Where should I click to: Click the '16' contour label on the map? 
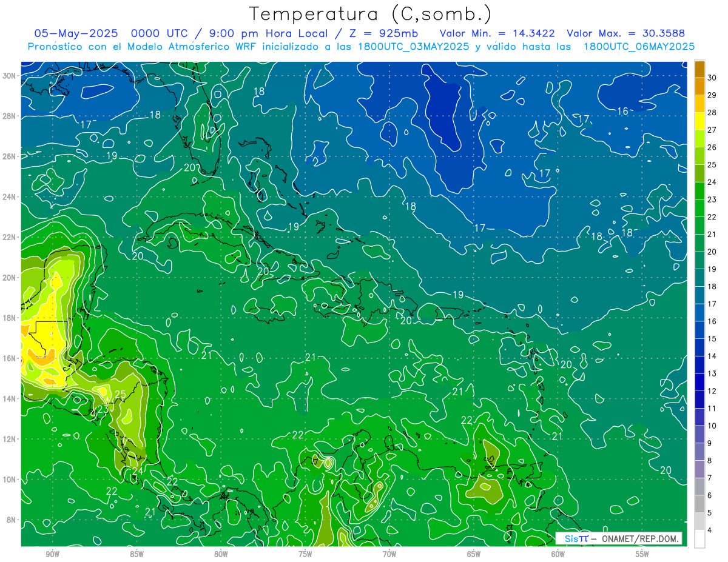click(623, 111)
